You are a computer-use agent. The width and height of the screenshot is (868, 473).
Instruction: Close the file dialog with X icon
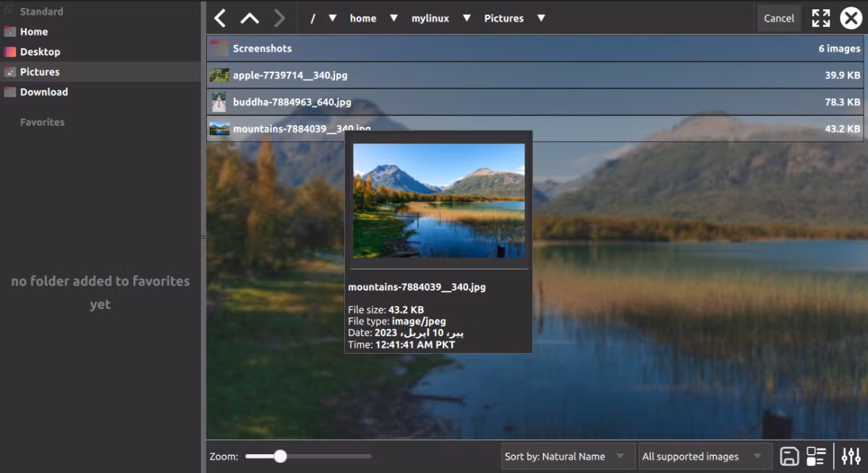[851, 18]
